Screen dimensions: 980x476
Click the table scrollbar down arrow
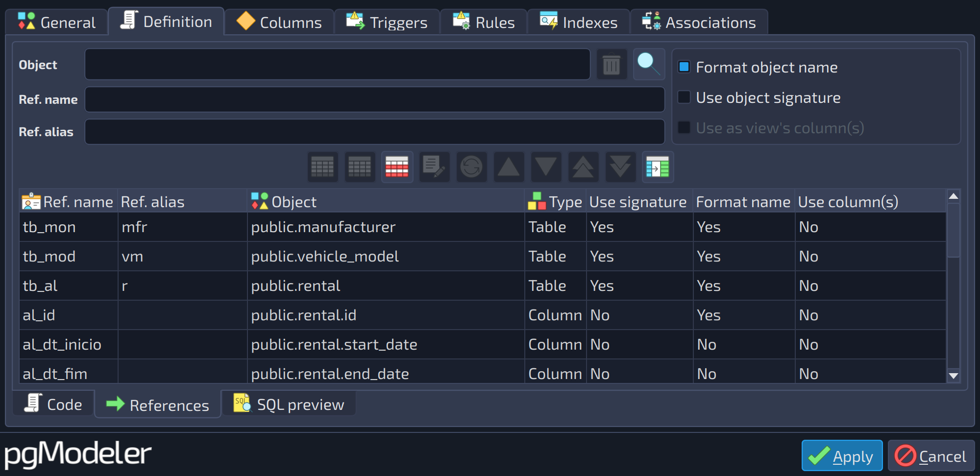click(953, 376)
